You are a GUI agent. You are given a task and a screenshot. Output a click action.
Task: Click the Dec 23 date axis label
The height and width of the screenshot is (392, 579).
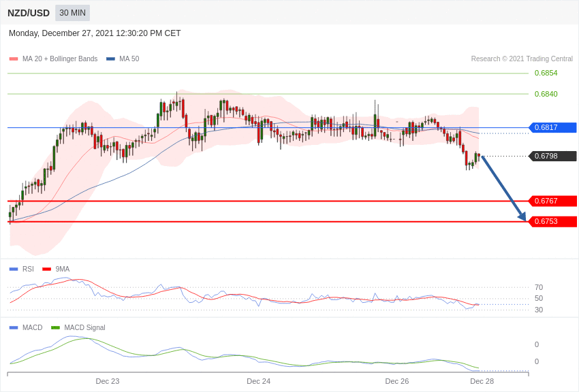pyautogui.click(x=108, y=381)
